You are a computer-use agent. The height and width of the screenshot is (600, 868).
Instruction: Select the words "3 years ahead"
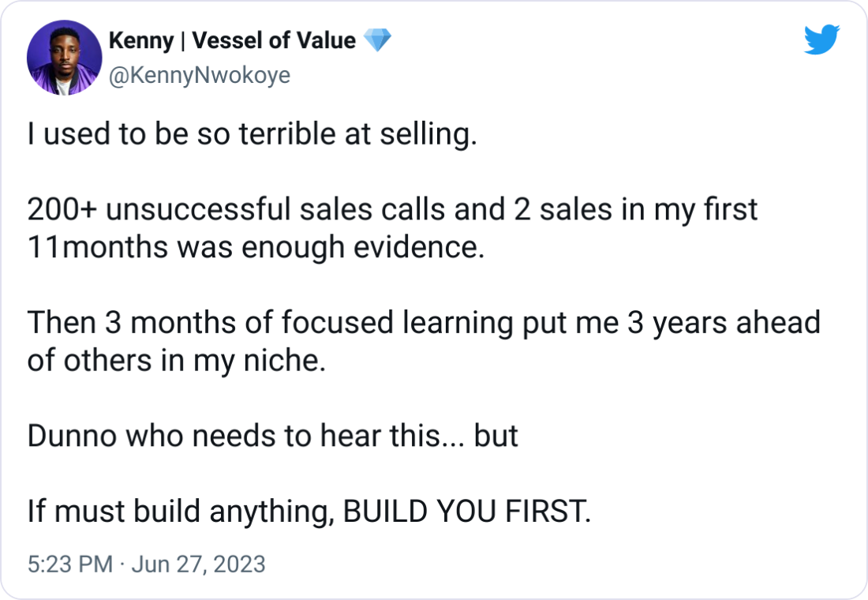coord(724,323)
